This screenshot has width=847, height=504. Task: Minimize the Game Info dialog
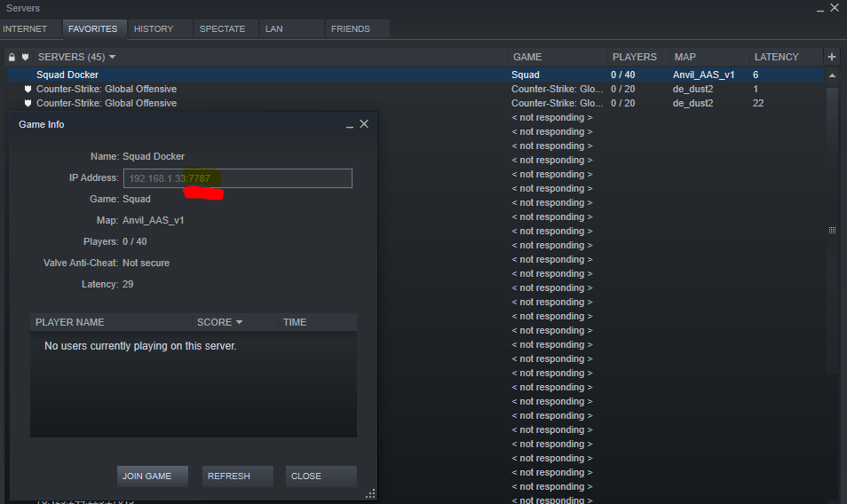point(350,125)
